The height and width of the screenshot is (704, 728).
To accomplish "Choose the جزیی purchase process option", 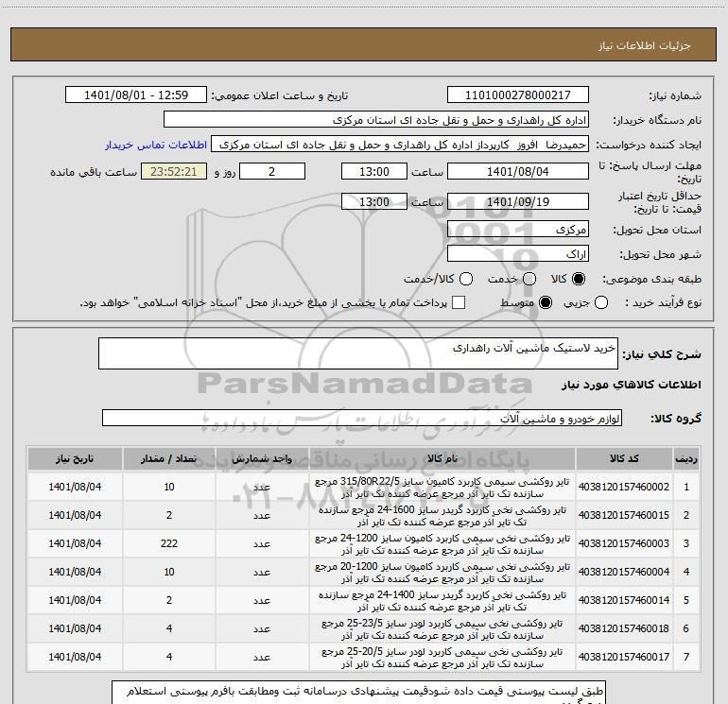I will click(600, 302).
